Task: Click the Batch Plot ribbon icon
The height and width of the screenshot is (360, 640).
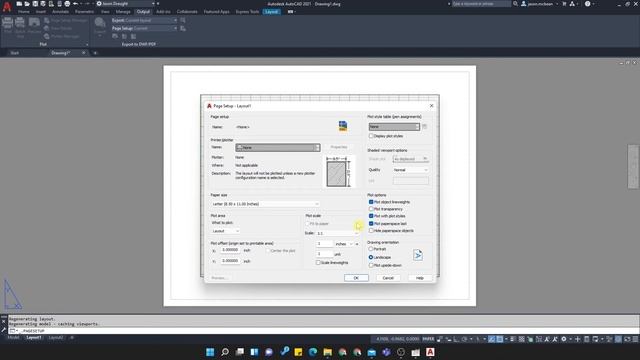Action: pos(20,25)
